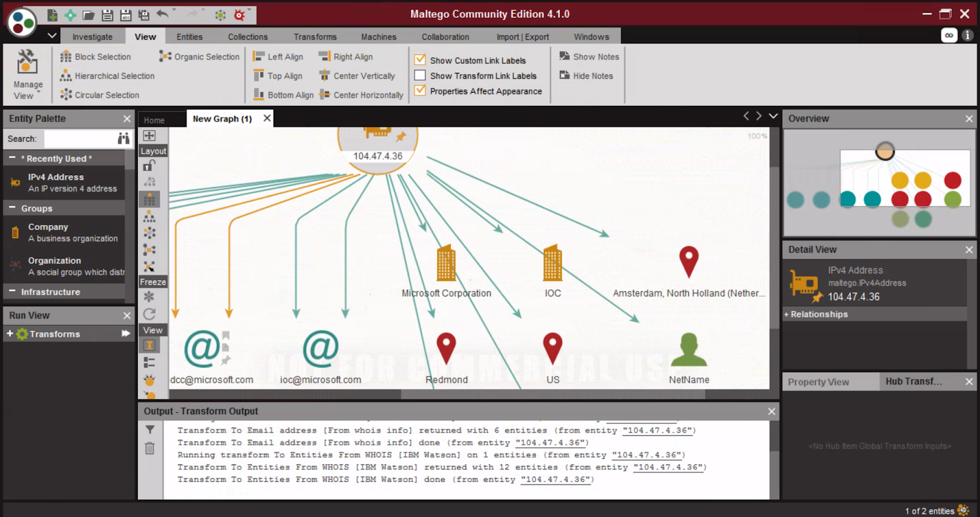
Task: Click the run-all arrow beside Transforms
Action: point(126,334)
